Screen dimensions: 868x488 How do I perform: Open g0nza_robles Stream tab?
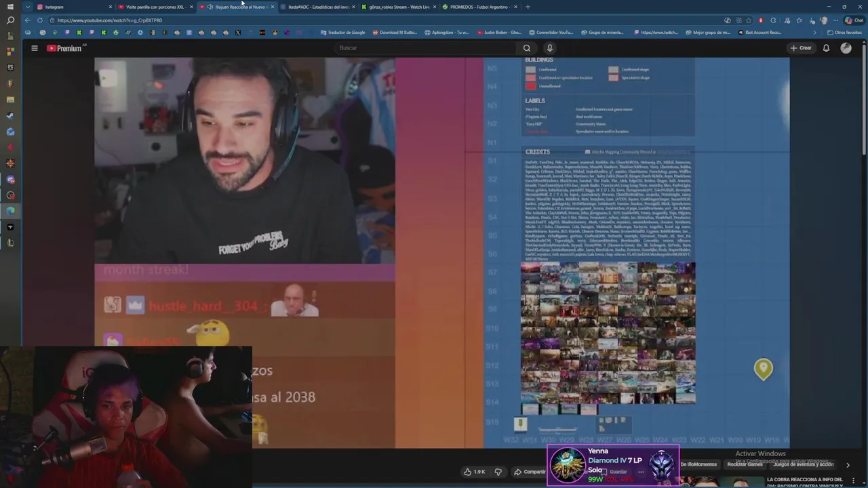399,7
